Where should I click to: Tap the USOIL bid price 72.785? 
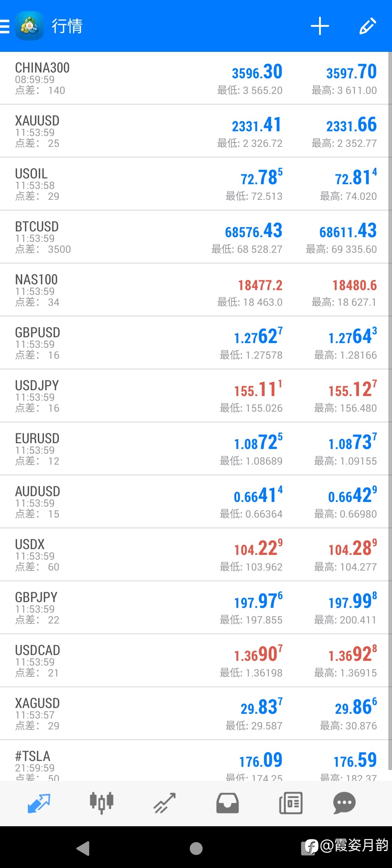[x=261, y=177]
